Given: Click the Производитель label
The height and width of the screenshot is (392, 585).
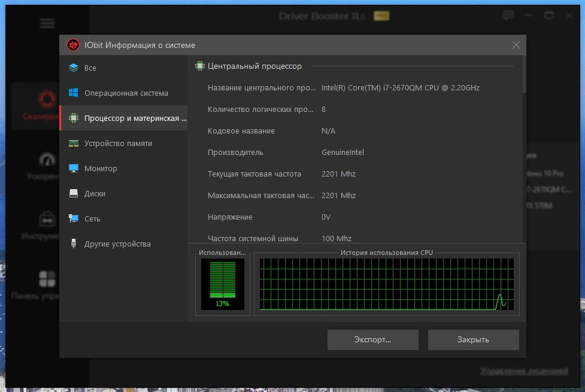Looking at the screenshot, I should pos(235,152).
